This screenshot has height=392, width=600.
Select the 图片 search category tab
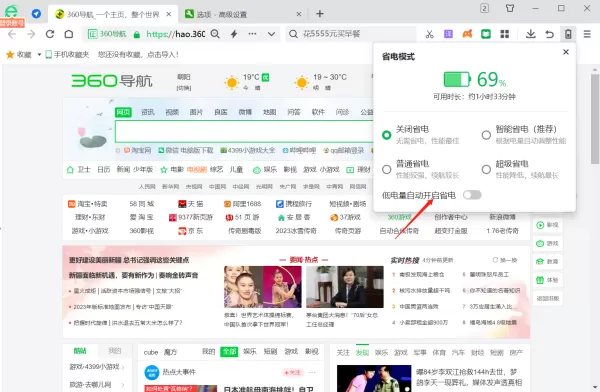point(196,112)
